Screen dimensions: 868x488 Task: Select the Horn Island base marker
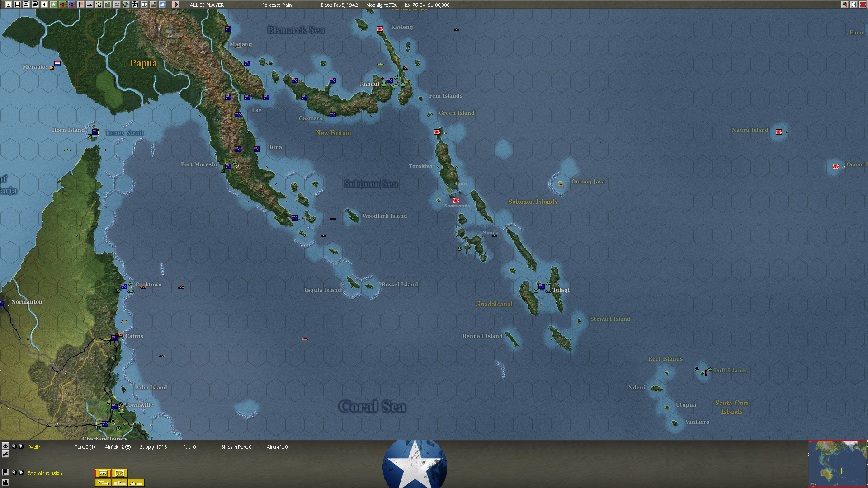(x=95, y=132)
